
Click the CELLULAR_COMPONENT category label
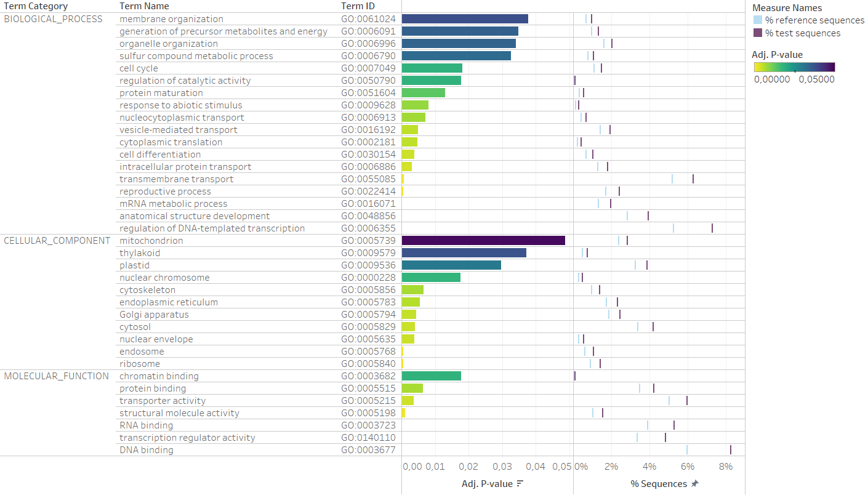[x=57, y=241]
